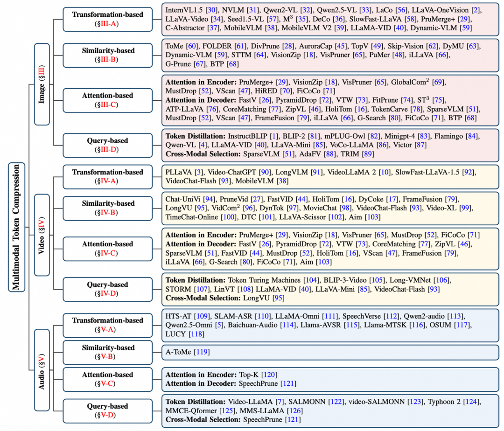Click the Multimodal Token Compression root node

(x=16, y=227)
